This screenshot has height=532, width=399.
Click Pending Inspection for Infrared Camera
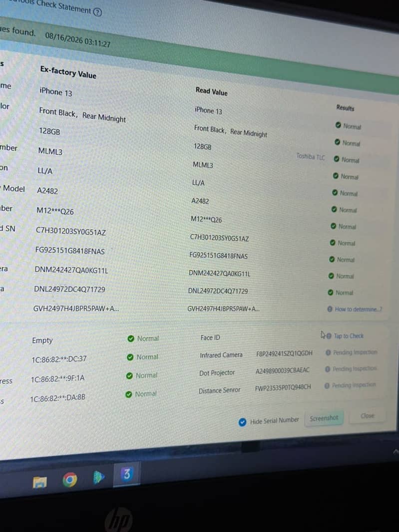355,352
